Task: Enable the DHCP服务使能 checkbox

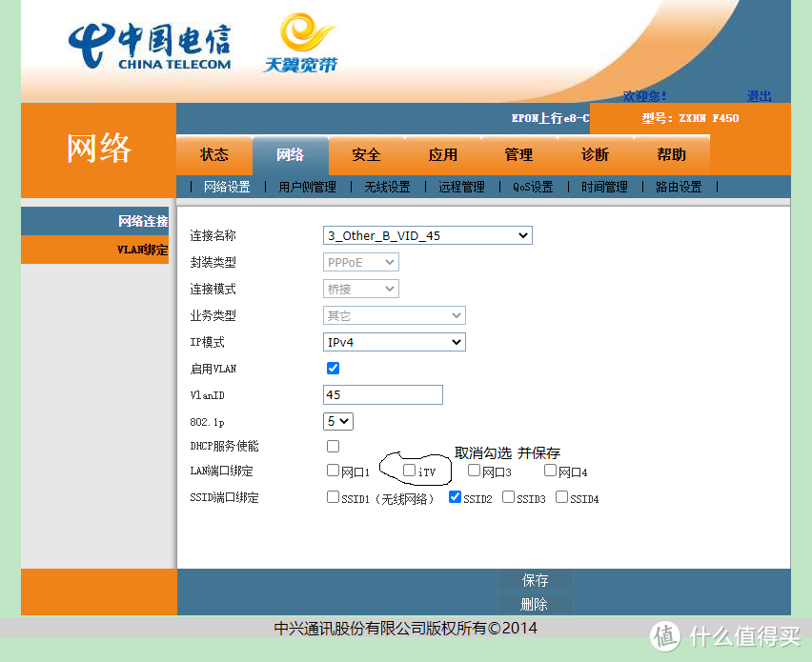Action: 333,446
